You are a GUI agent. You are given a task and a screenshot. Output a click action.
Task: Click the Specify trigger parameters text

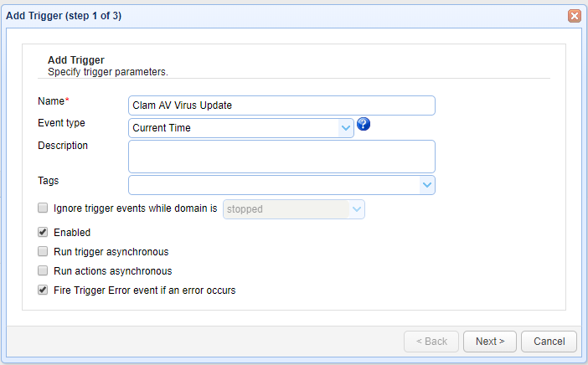click(107, 72)
